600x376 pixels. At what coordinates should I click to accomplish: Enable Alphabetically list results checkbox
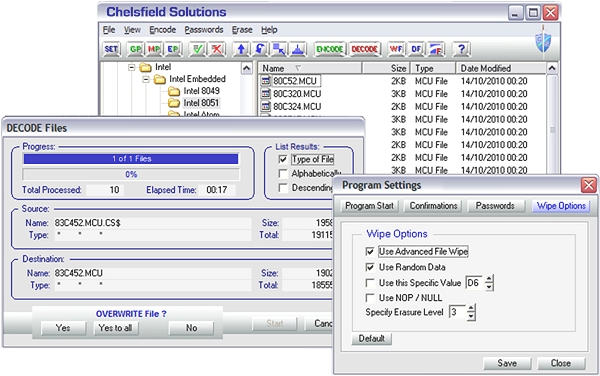(x=283, y=173)
